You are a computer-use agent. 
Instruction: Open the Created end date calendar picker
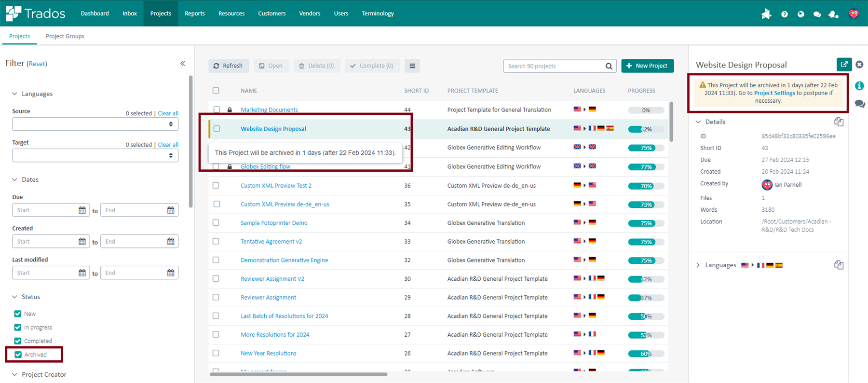[171, 242]
